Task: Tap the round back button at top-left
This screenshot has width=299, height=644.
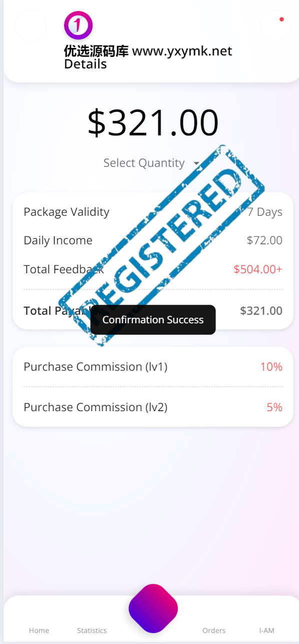Action: pyautogui.click(x=31, y=25)
